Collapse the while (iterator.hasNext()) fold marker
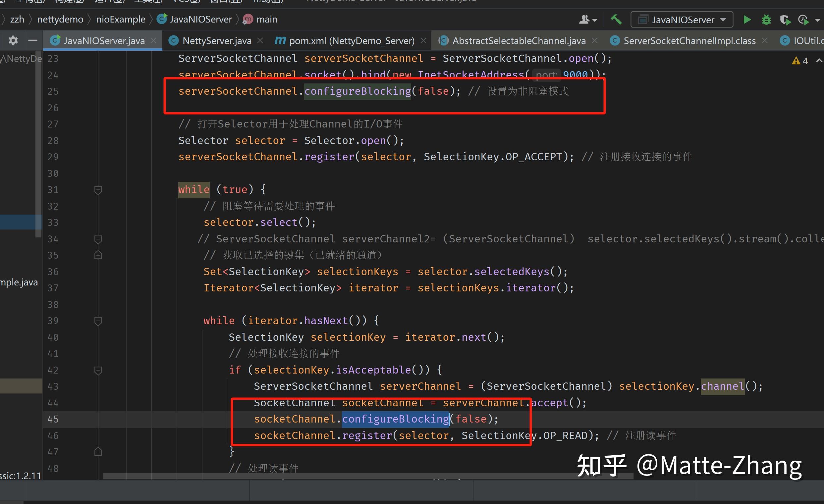Screen dimensions: 824x504 [98, 321]
